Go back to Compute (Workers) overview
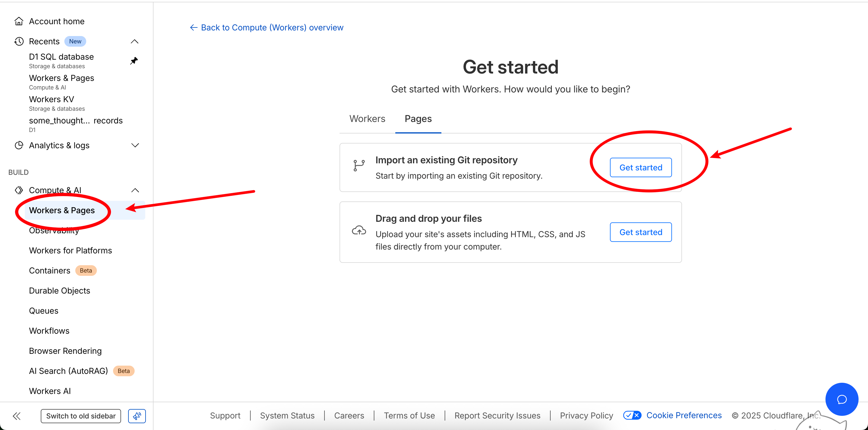Screen dimensions: 868x430 pos(267,27)
